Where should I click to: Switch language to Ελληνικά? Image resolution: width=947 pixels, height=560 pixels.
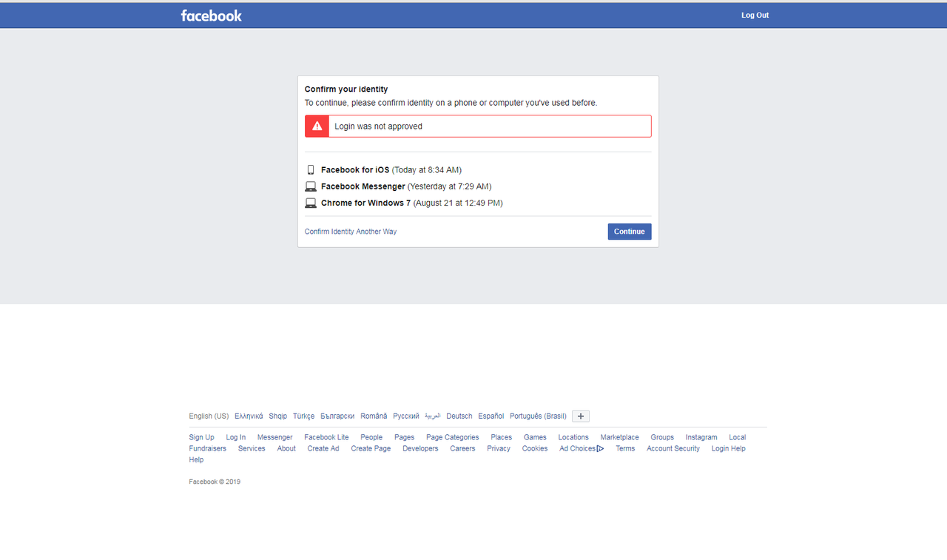[249, 416]
